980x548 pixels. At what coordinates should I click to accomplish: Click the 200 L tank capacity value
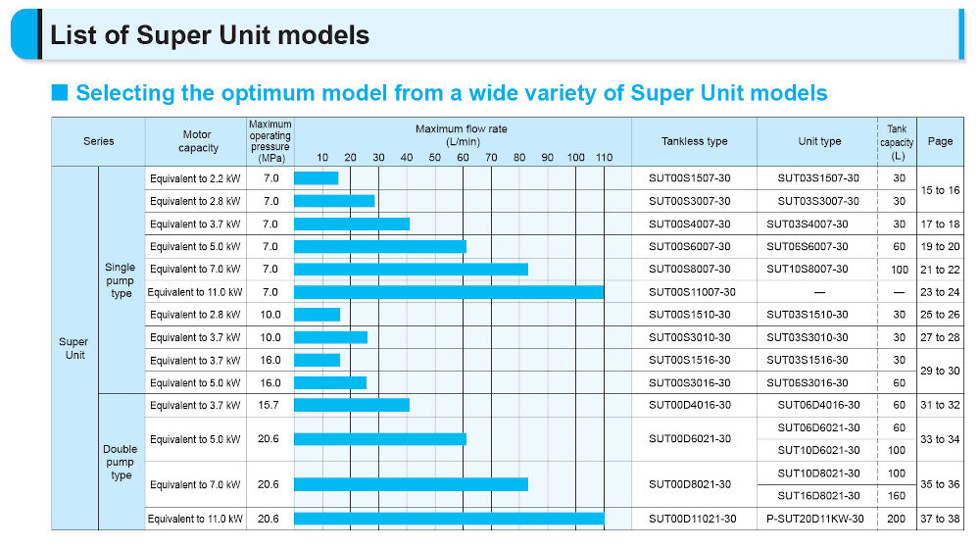pyautogui.click(x=897, y=519)
